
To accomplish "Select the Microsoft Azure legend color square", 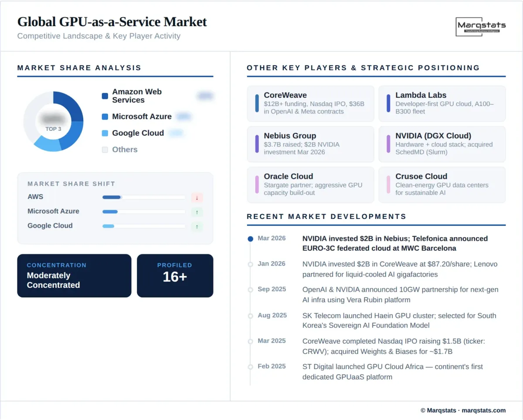I will [x=105, y=117].
